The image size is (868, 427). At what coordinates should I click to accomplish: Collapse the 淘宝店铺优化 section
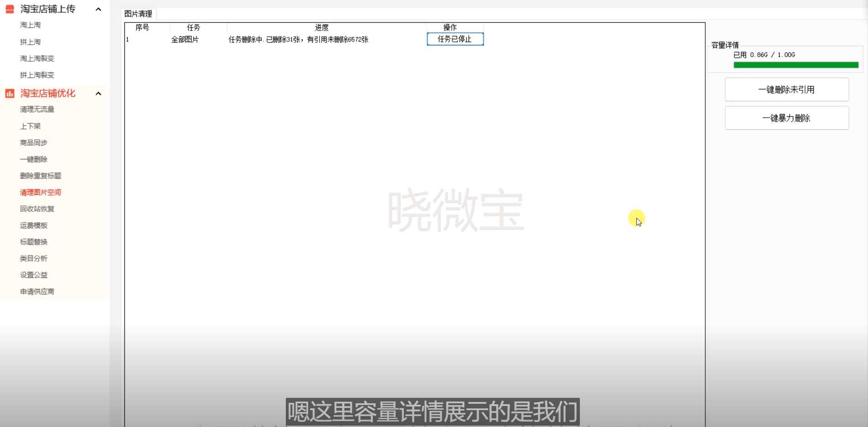click(x=98, y=93)
